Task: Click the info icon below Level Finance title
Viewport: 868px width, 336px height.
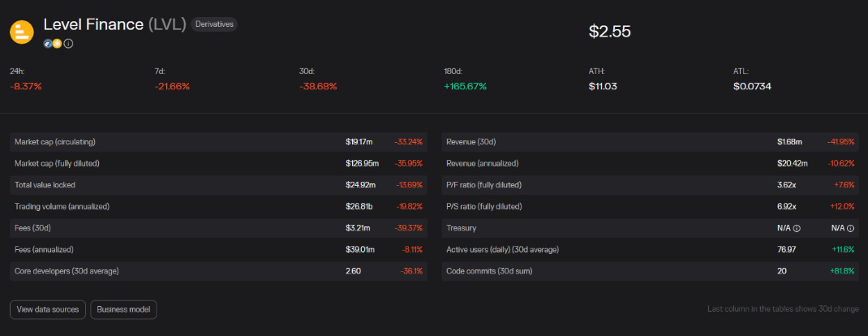Action: [x=68, y=44]
